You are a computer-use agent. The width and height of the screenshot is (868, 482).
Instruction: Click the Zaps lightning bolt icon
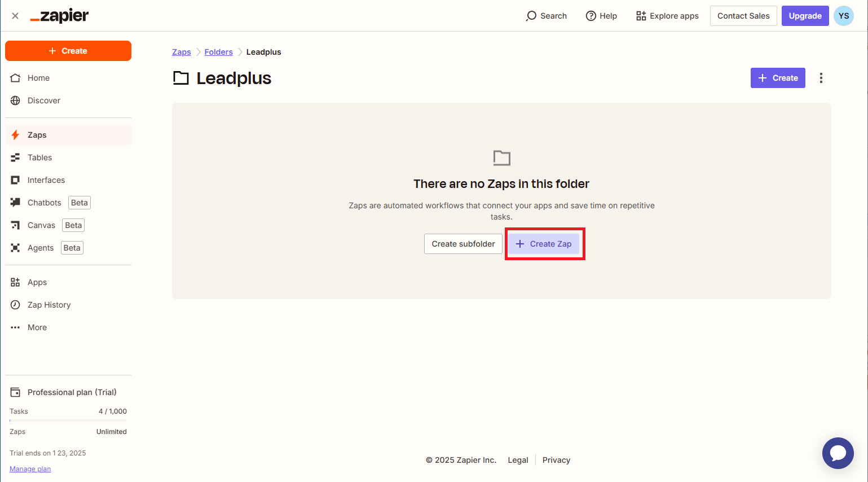click(x=15, y=135)
